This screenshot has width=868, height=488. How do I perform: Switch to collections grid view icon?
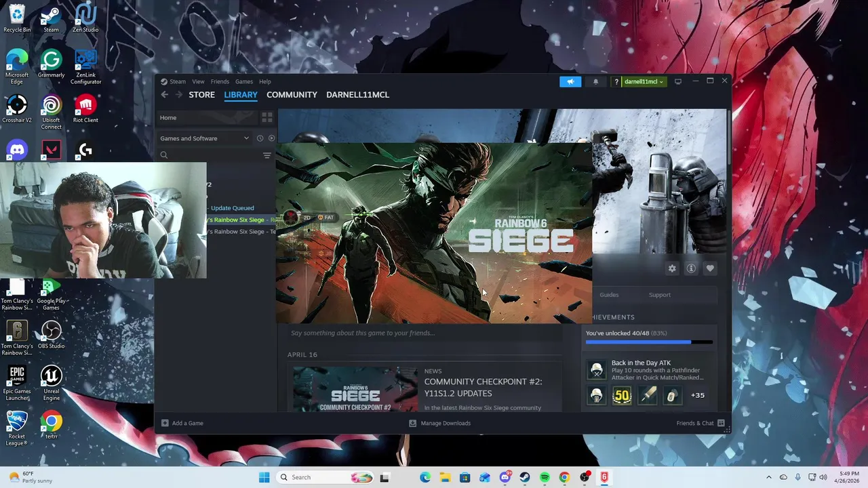pyautogui.click(x=267, y=118)
